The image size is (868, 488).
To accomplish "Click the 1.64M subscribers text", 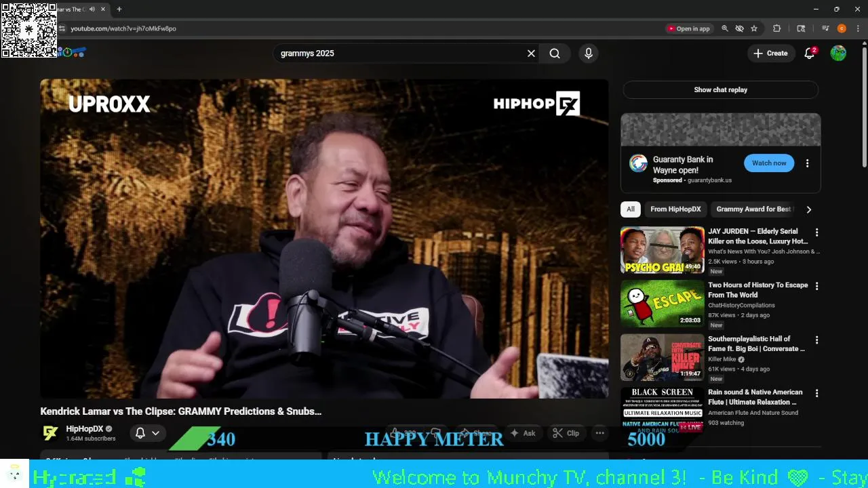I will click(91, 439).
